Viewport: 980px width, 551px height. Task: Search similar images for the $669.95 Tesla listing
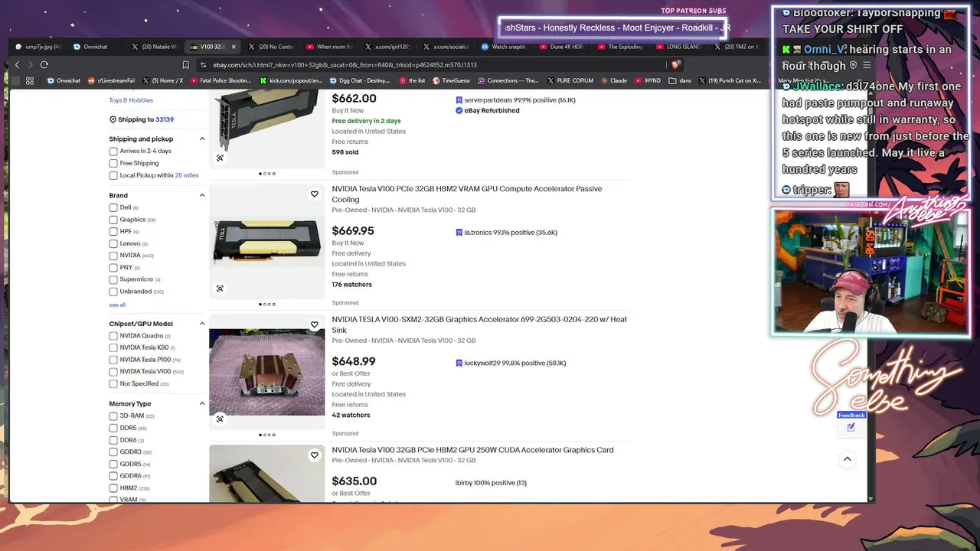pyautogui.click(x=220, y=289)
